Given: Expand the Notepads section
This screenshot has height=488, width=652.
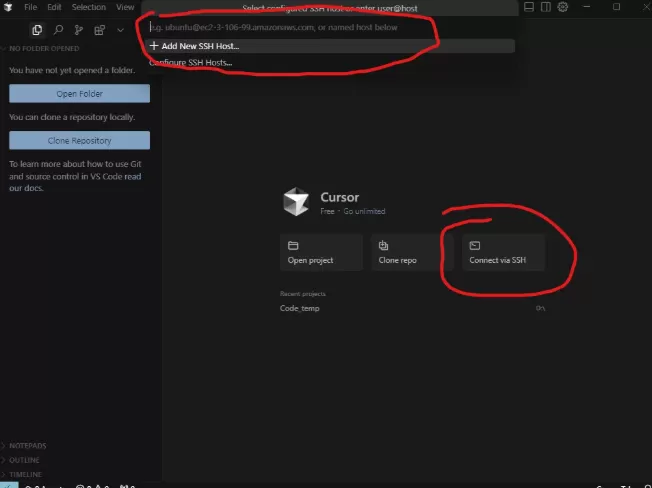Looking at the screenshot, I should point(28,445).
